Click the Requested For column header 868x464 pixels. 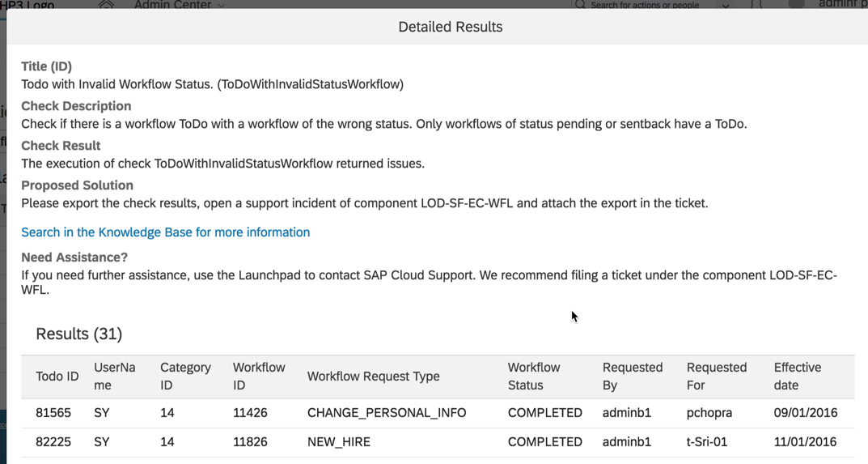pos(717,377)
